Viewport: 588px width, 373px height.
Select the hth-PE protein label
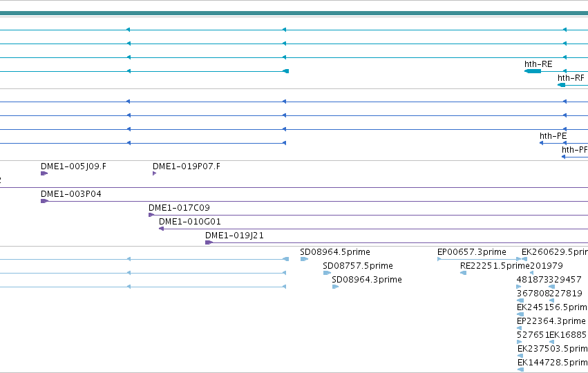(553, 136)
